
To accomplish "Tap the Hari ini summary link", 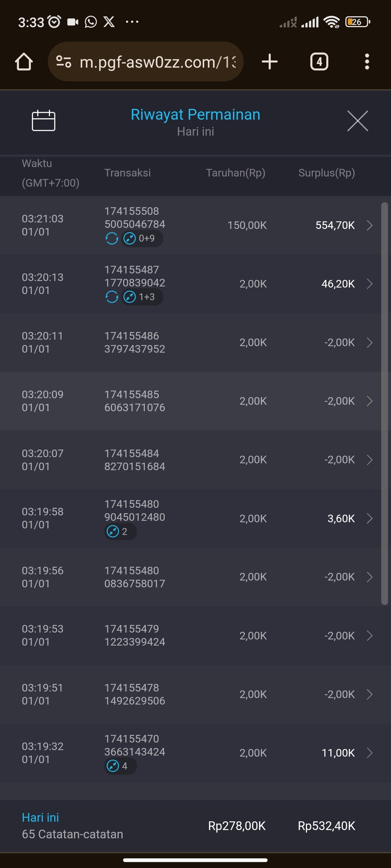I will click(40, 817).
